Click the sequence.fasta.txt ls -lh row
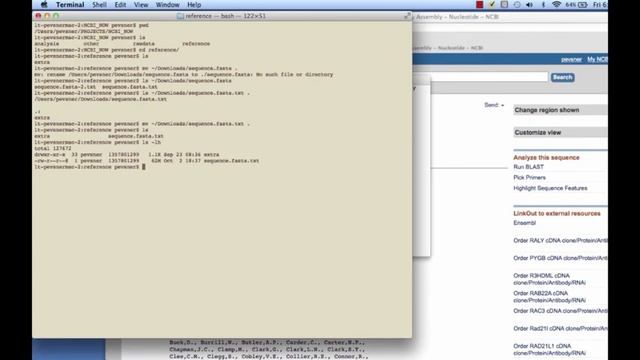Viewport: 640px width, 360px height. point(147,161)
